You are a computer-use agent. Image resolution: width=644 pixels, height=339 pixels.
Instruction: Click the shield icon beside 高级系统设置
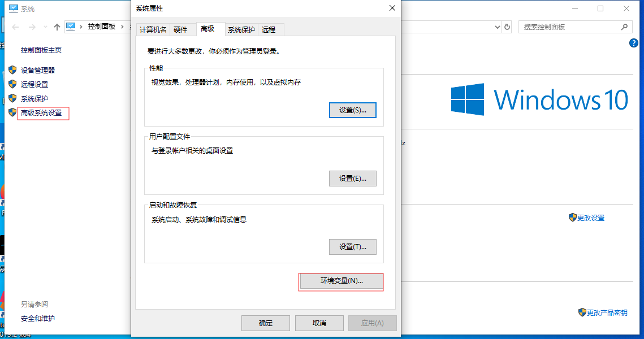pyautogui.click(x=13, y=112)
